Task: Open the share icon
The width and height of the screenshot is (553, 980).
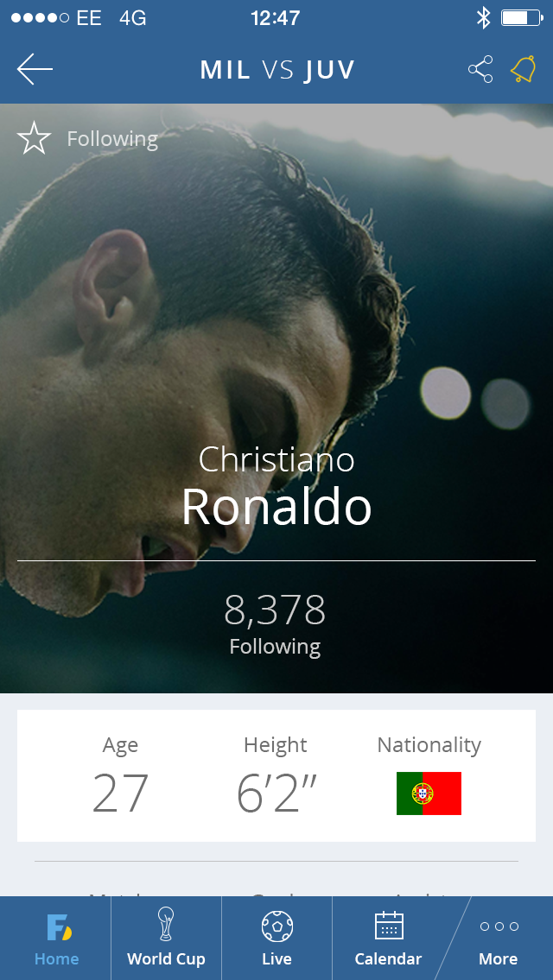Action: tap(480, 69)
